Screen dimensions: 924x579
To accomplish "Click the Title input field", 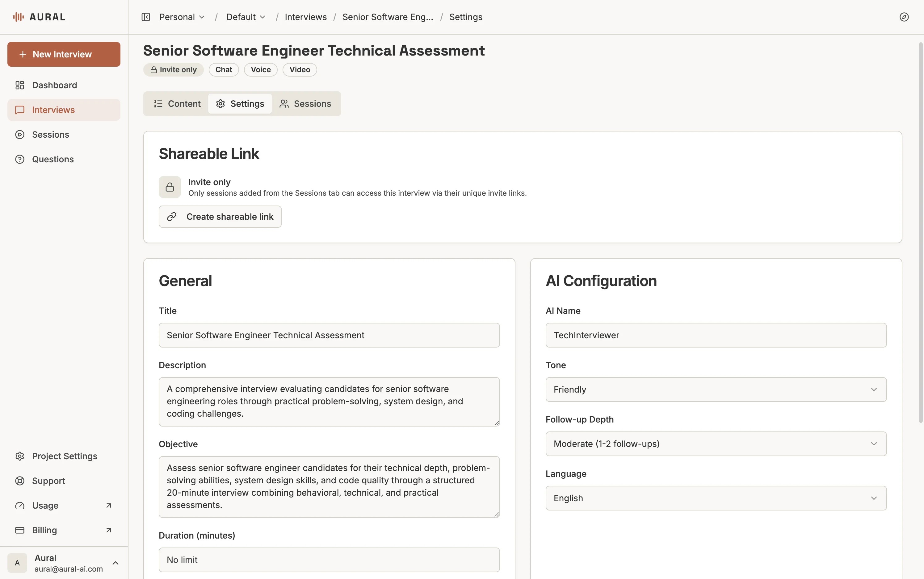I will click(x=329, y=335).
